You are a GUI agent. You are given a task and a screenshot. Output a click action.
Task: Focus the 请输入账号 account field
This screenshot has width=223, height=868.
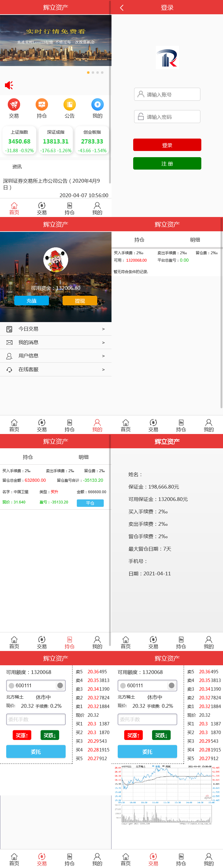167,94
